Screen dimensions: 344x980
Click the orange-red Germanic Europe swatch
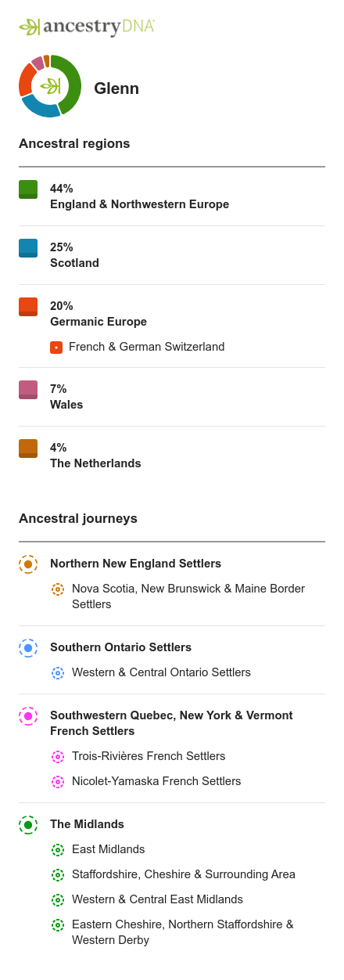coord(28,307)
